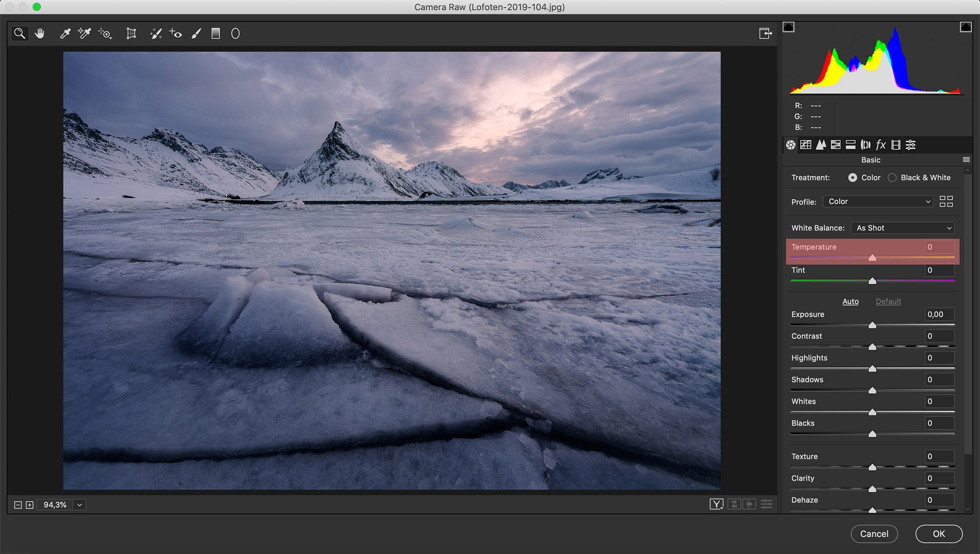The image size is (980, 554).
Task: Open the zoom level dropdown
Action: (79, 504)
